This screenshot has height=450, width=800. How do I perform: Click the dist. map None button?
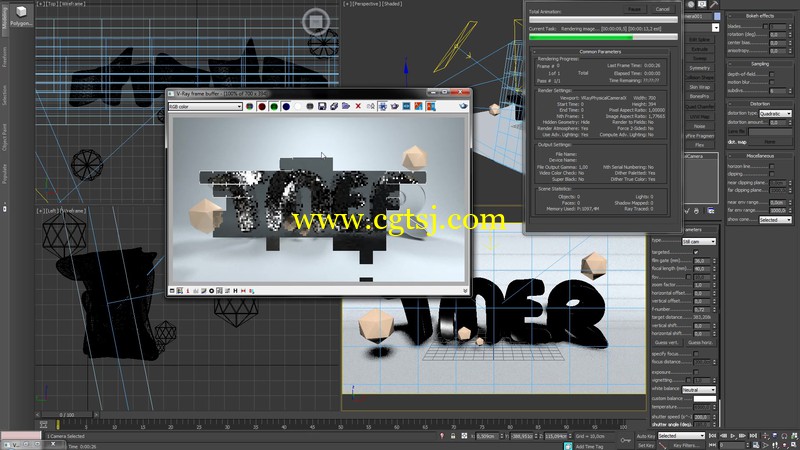[x=770, y=142]
